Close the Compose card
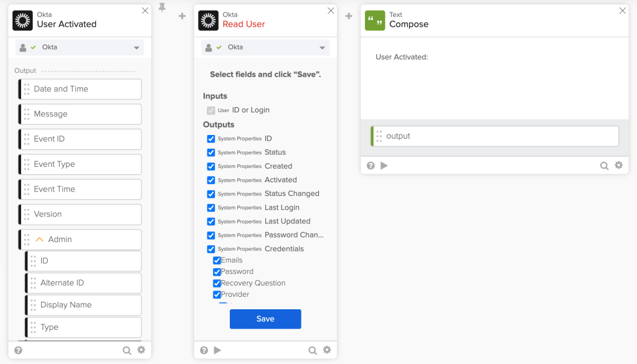 pyautogui.click(x=623, y=11)
